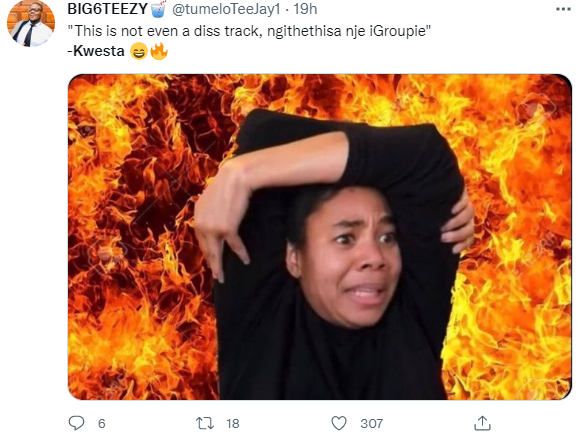
Task: View the 18 retweets count
Action: 233,423
